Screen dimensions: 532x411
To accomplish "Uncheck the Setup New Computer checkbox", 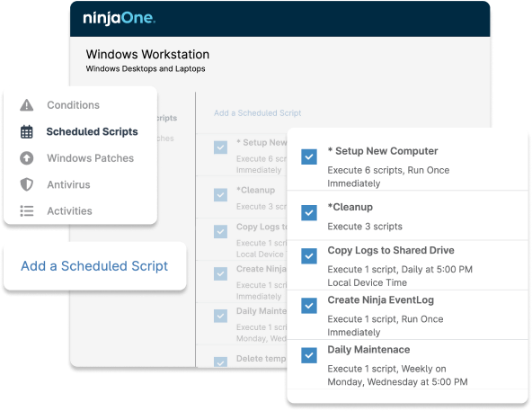I will click(x=309, y=156).
